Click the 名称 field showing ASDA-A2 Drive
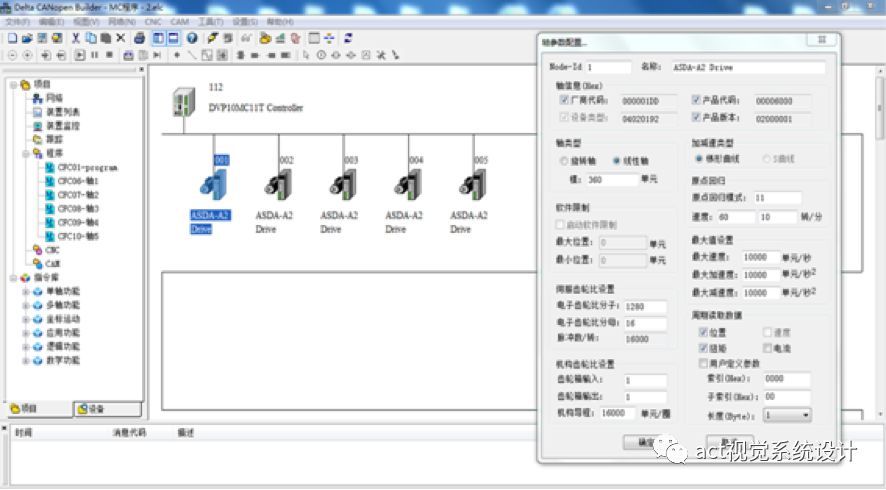Viewport: 886px width, 490px height. [x=748, y=67]
